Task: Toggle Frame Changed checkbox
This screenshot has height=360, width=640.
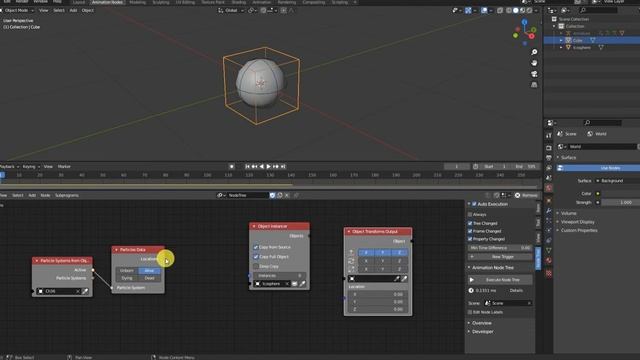Action: point(470,231)
